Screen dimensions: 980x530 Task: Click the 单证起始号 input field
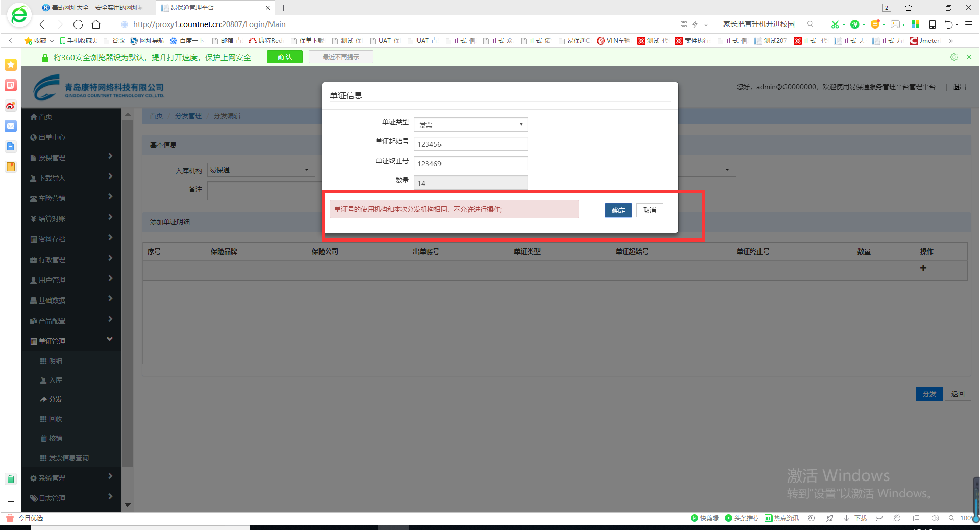point(471,144)
